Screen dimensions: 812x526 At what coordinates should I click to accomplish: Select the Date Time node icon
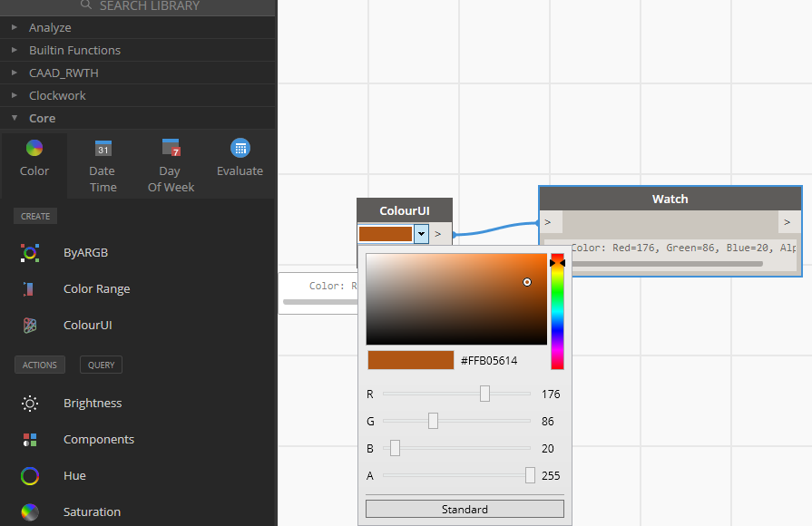[x=103, y=148]
